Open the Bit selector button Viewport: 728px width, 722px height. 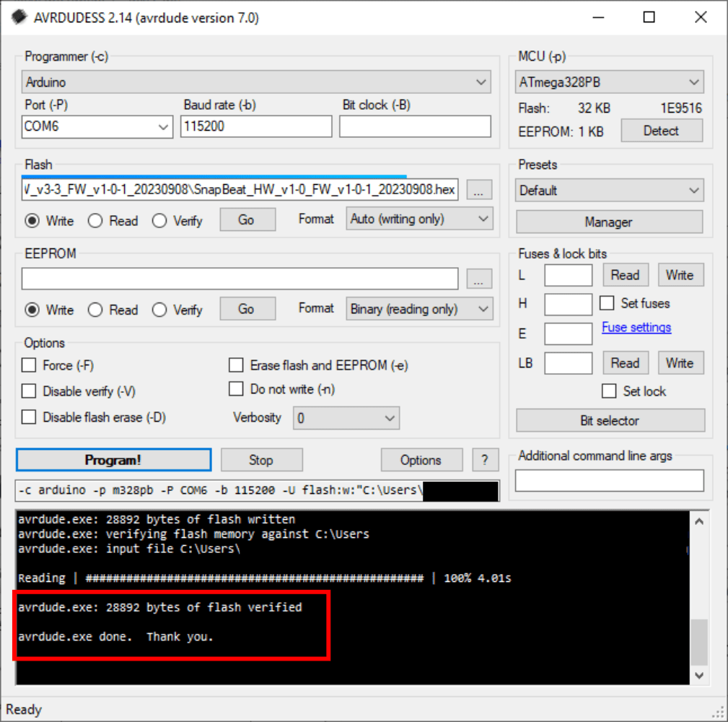610,420
